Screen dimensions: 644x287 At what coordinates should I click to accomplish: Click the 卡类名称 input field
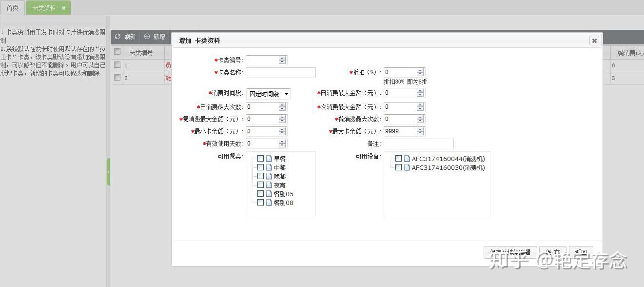pyautogui.click(x=281, y=73)
